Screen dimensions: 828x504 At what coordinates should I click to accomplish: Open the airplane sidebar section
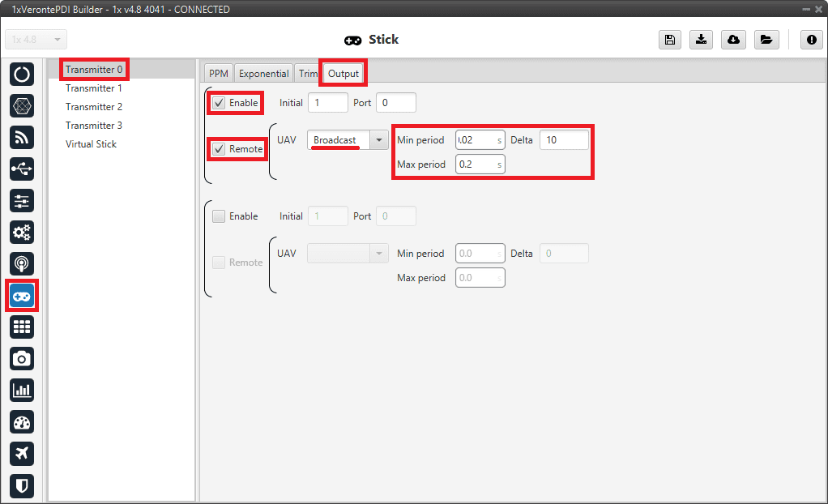[22, 453]
